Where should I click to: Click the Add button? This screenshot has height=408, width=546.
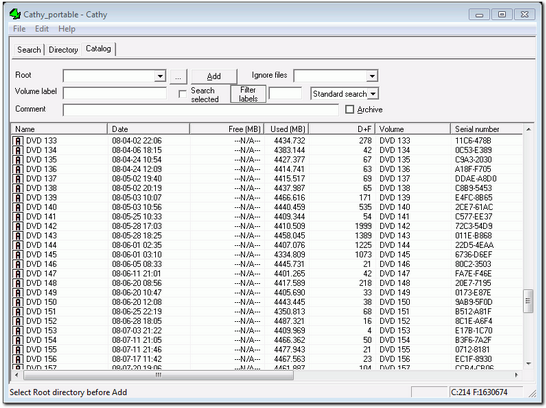[x=214, y=76]
